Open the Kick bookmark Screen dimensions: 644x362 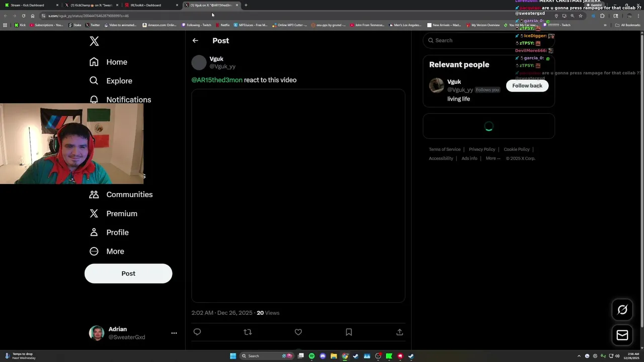pyautogui.click(x=20, y=25)
